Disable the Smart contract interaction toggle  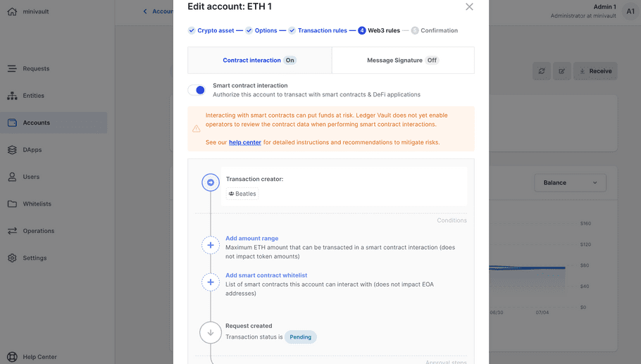197,90
